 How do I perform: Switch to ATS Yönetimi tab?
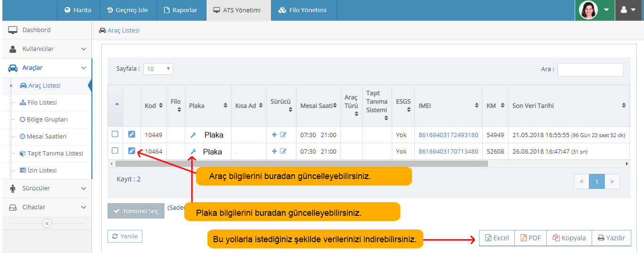[x=239, y=10]
